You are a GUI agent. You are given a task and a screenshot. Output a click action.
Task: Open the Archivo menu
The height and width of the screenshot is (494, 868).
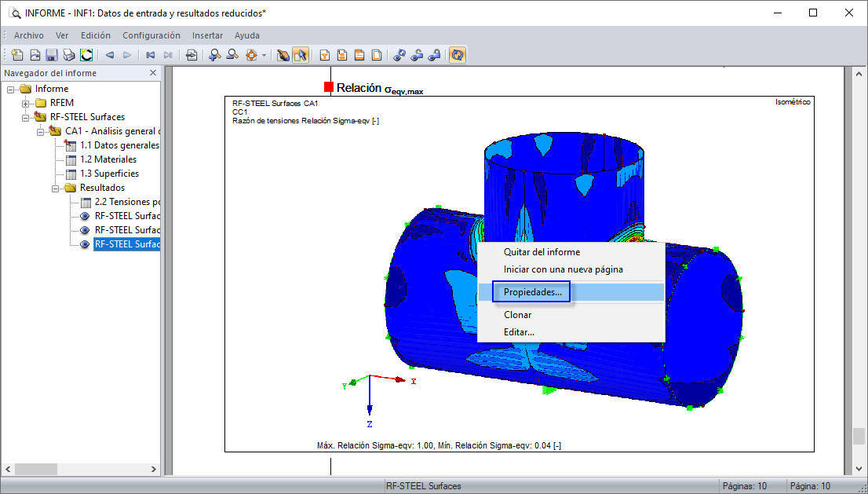tap(29, 35)
